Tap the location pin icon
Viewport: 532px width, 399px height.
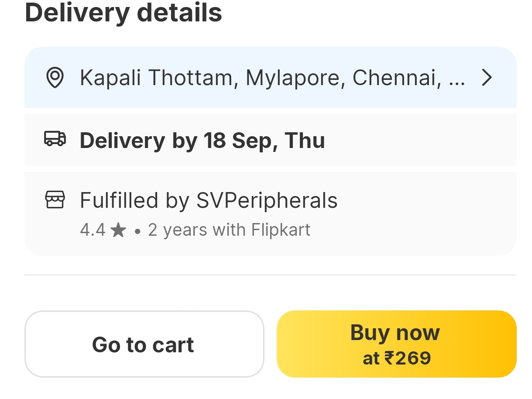click(55, 78)
